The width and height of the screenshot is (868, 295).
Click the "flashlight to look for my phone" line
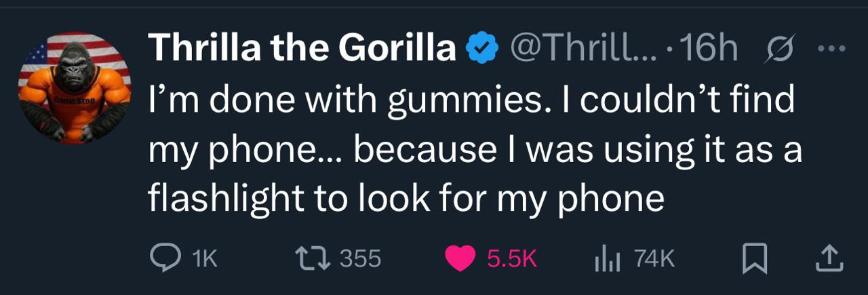click(404, 198)
